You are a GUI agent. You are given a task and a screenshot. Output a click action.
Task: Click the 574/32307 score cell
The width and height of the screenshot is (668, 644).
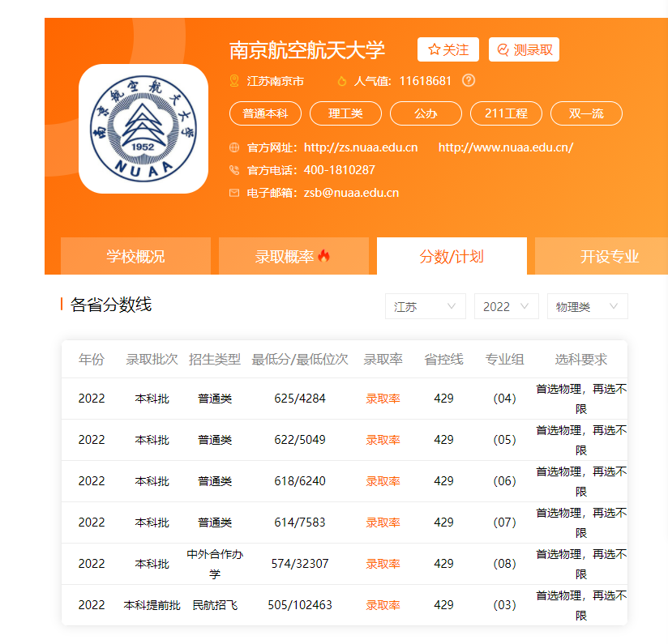299,564
